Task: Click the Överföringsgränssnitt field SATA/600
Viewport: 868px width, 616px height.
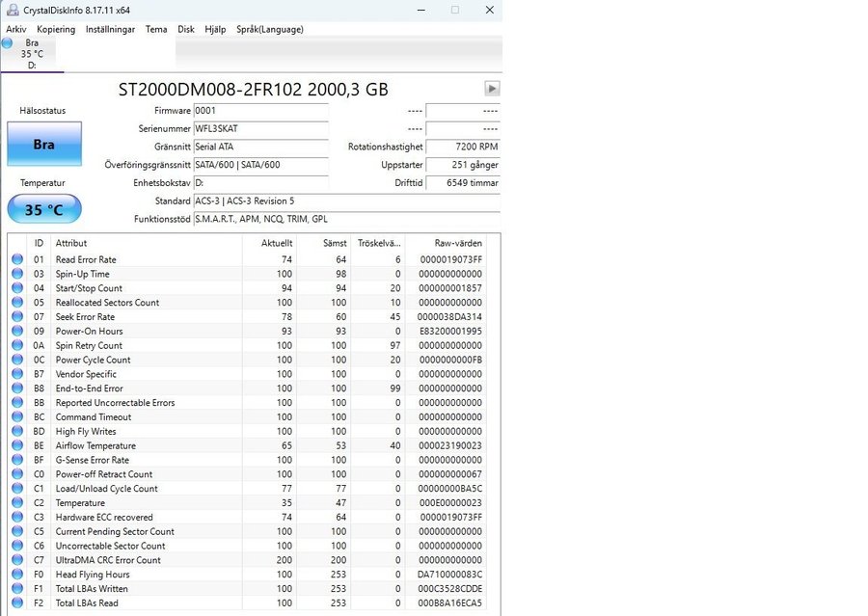Action: [x=260, y=165]
